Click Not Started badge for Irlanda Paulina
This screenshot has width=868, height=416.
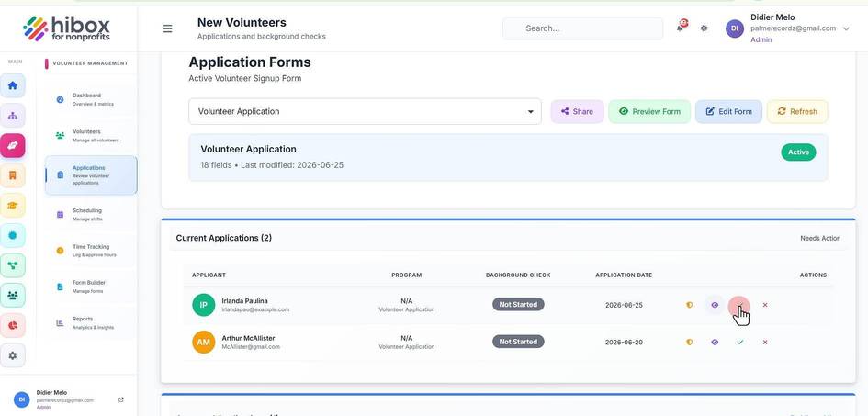click(x=518, y=304)
